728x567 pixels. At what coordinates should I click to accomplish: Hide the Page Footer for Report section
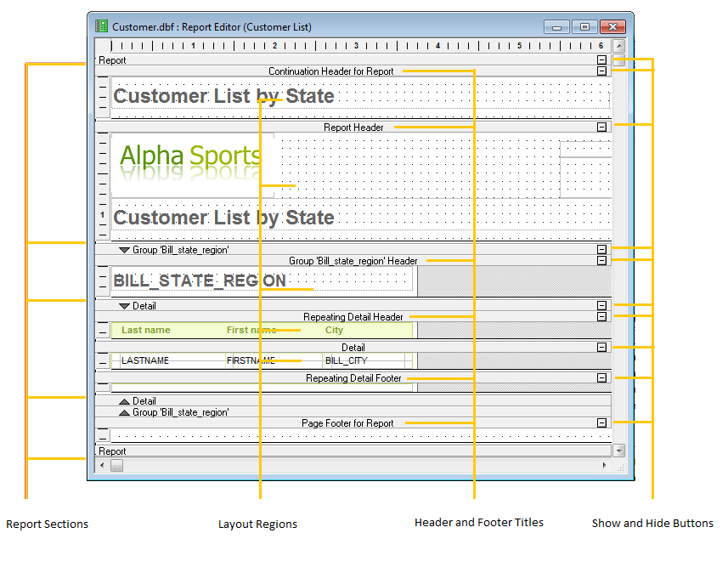(601, 423)
